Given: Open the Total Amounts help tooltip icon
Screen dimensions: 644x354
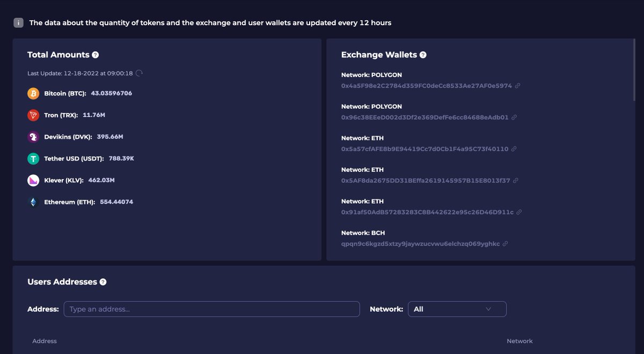Looking at the screenshot, I should click(96, 55).
